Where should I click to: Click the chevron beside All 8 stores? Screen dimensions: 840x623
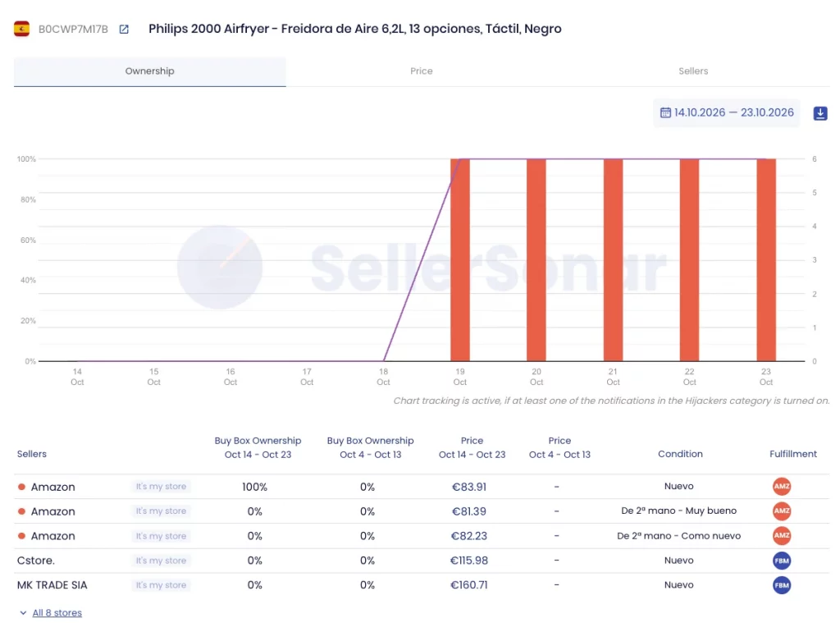[23, 613]
